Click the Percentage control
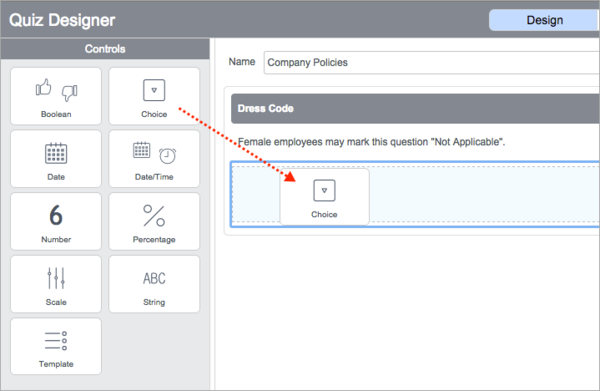Viewport: 600px width, 391px height. click(154, 222)
